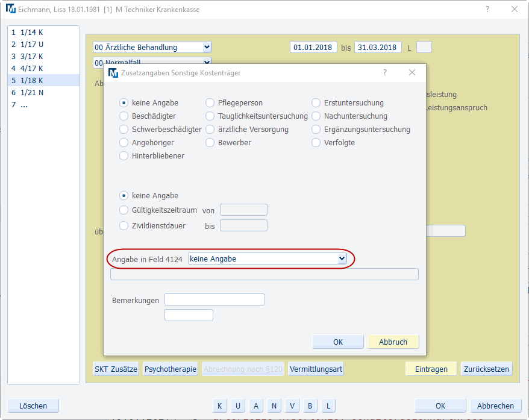Click the M logo in dialog title bar
This screenshot has height=420, width=529.
click(113, 73)
